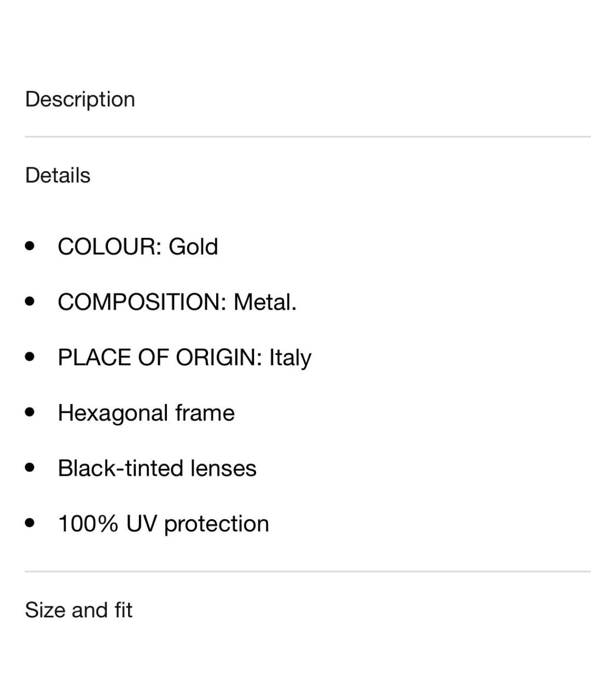This screenshot has height=700, width=591.
Task: Click the PLACE OF ORIGIN: Italy text
Action: (184, 358)
